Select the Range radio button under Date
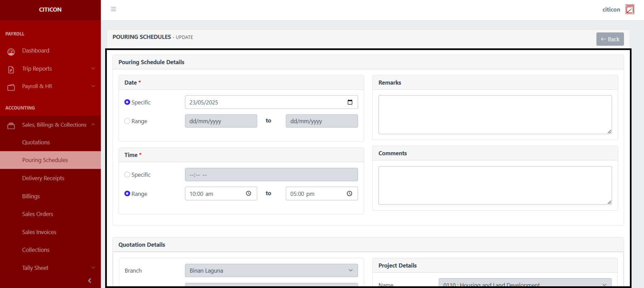This screenshot has width=644, height=288. click(x=127, y=121)
